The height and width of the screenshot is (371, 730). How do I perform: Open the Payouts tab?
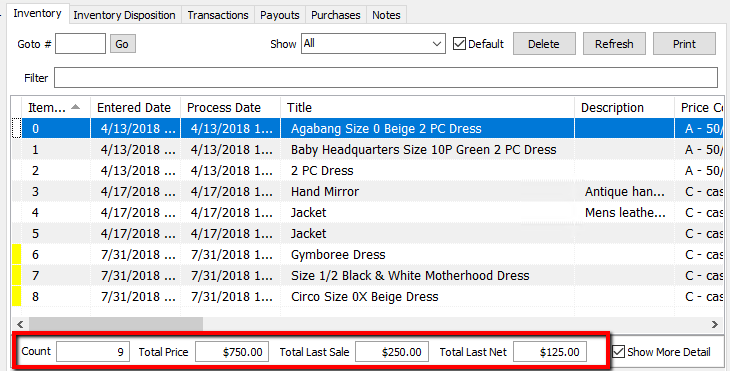pyautogui.click(x=280, y=15)
